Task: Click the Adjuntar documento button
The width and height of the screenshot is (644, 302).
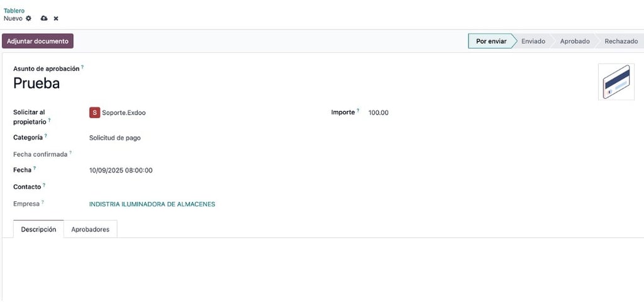Action: [38, 41]
